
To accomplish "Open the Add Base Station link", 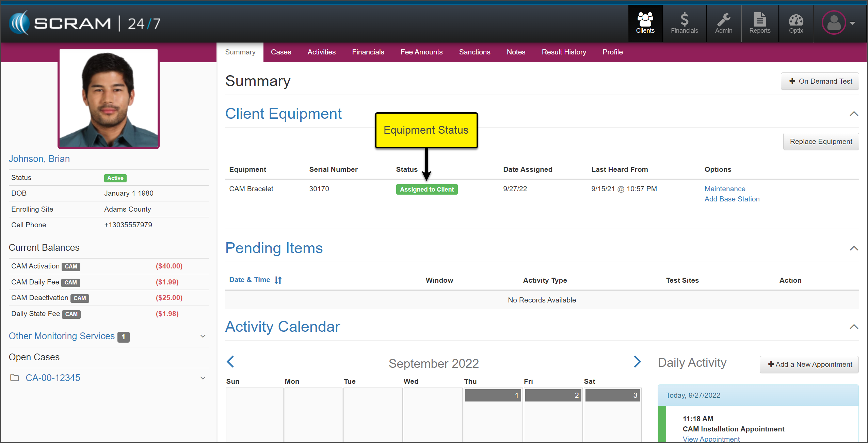I will click(x=732, y=199).
